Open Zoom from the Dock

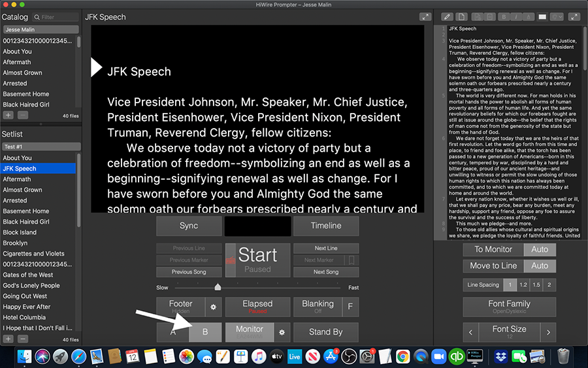click(438, 356)
